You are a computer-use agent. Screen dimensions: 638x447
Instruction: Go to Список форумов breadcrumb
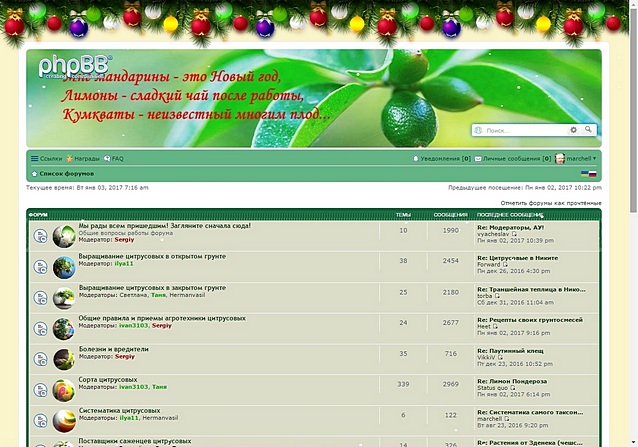click(x=66, y=173)
